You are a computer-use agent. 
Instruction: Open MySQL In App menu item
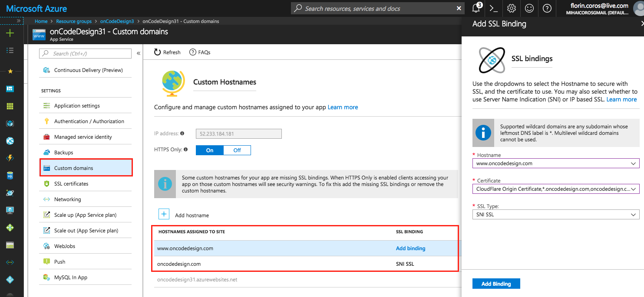[x=86, y=277]
